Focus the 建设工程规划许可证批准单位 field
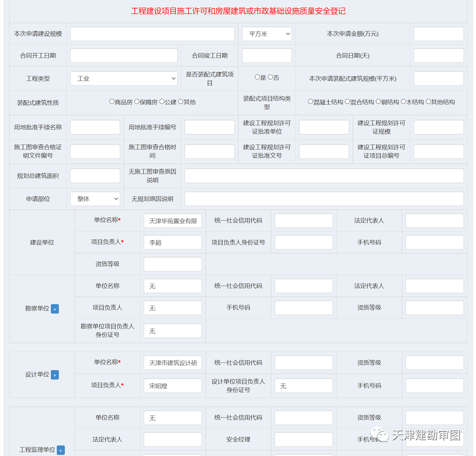The image size is (476, 456). (324, 127)
